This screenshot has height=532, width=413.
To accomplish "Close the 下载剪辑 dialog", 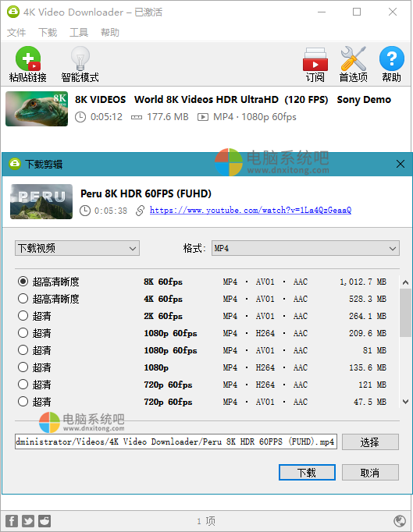I will [x=401, y=164].
